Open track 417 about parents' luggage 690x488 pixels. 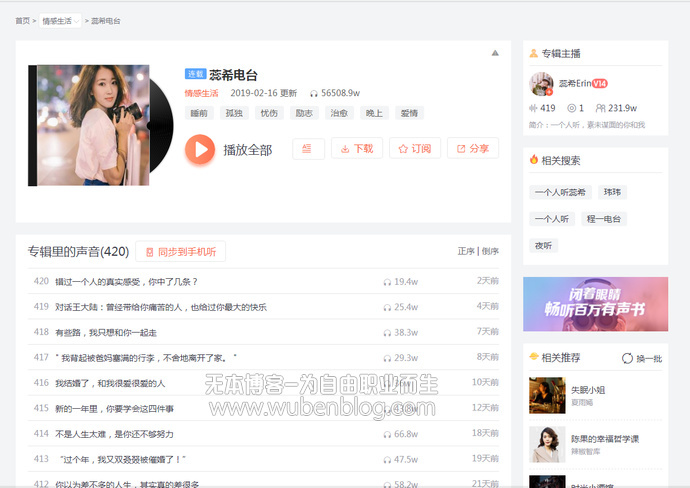coord(146,358)
